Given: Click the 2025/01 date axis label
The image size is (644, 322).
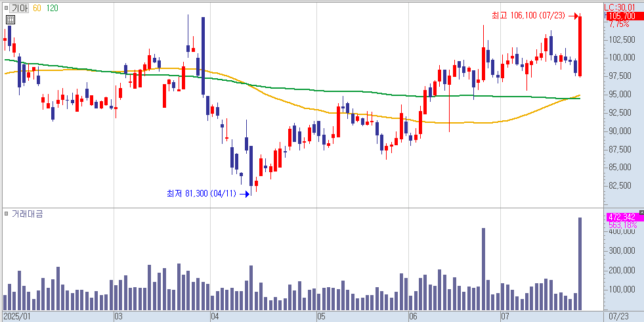Looking at the screenshot, I should coord(16,317).
